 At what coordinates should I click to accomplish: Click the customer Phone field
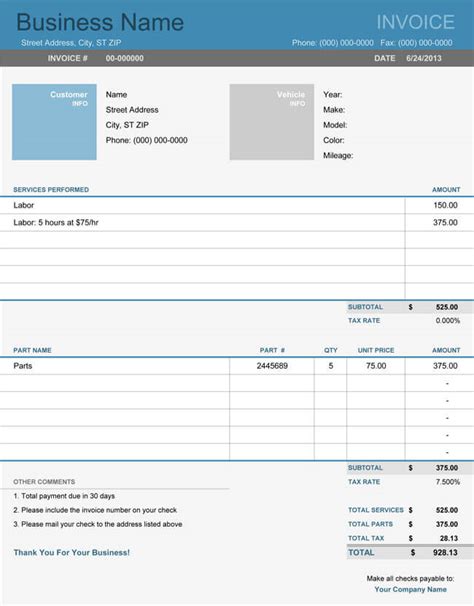147,140
